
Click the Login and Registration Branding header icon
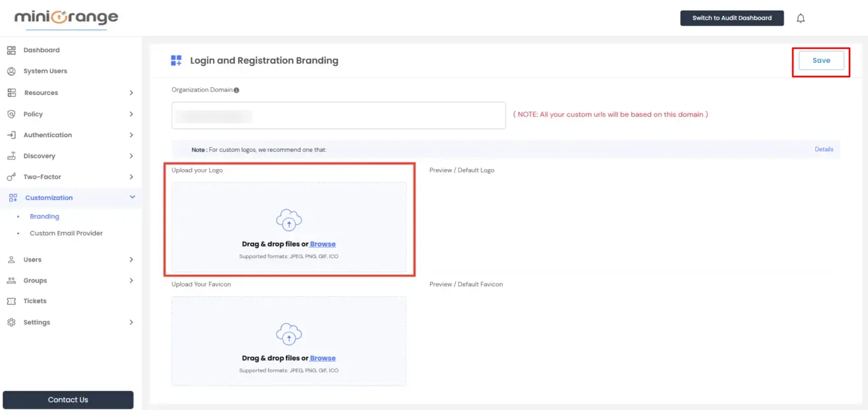[x=175, y=60]
